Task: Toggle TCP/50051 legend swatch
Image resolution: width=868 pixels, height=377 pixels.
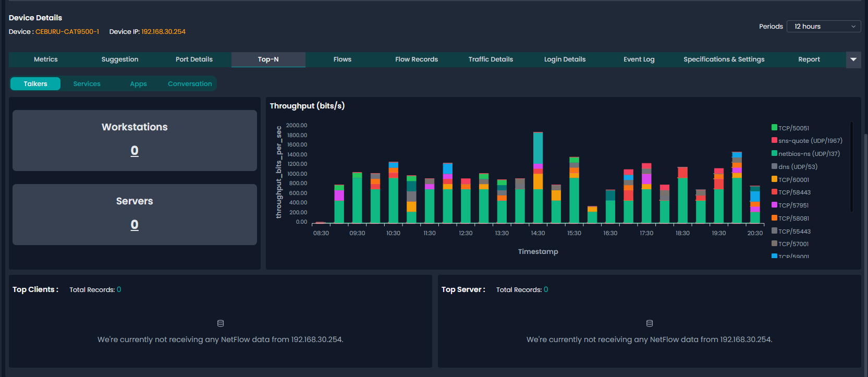Action: pos(774,127)
